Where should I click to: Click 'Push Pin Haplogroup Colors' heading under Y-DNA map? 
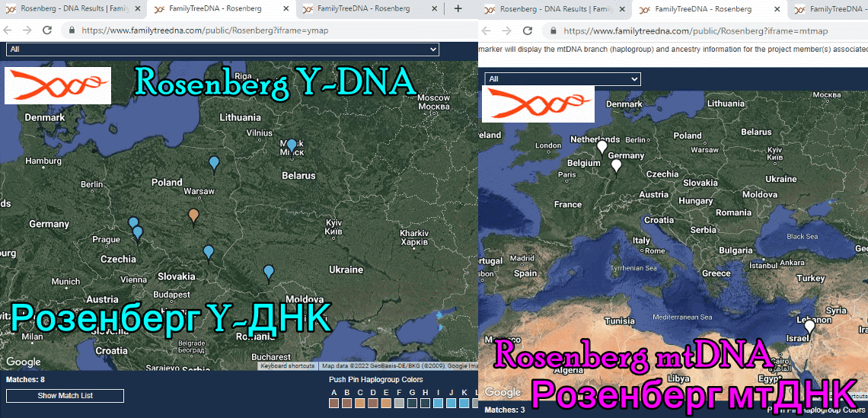[376, 380]
